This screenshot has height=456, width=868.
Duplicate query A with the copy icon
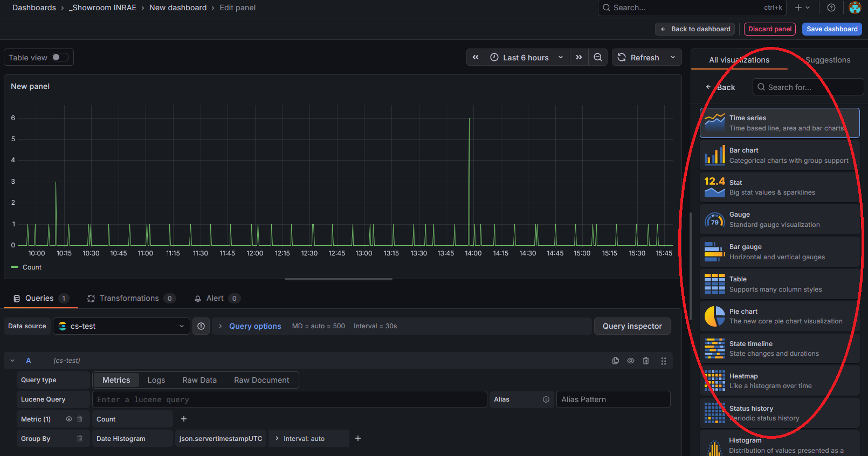point(616,361)
